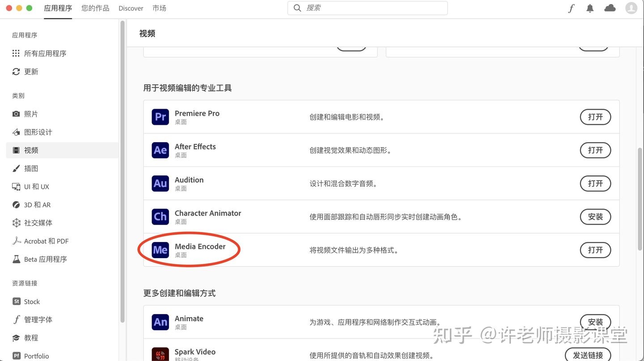Open the Premiere Pro app icon
The width and height of the screenshot is (644, 361).
[160, 117]
